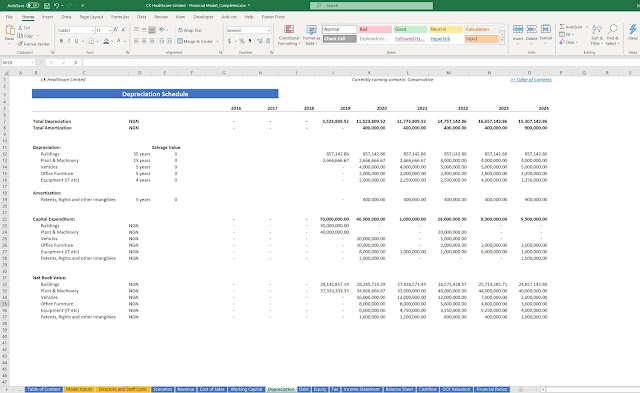Expand the font name dropdown
This screenshot has height=393, width=640.
(x=93, y=30)
